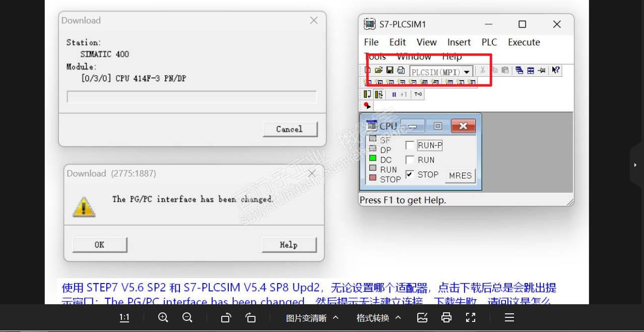
Task: Rotate image with the first rotate icon
Action: (x=226, y=318)
